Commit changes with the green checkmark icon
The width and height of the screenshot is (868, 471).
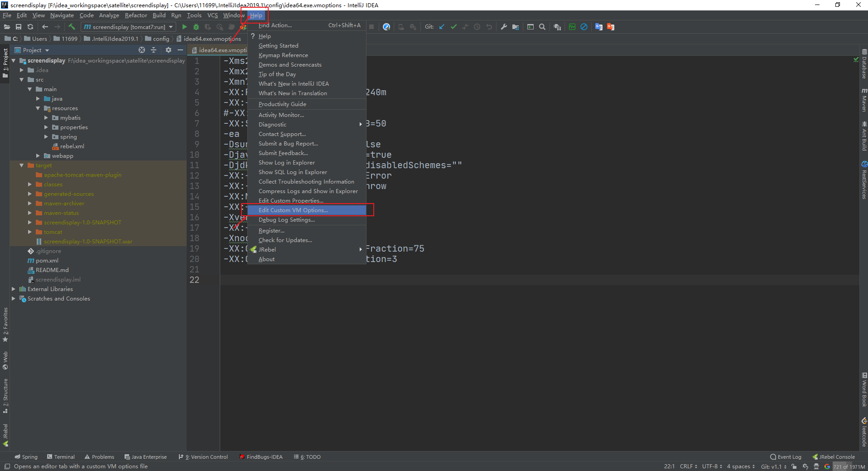(x=453, y=27)
